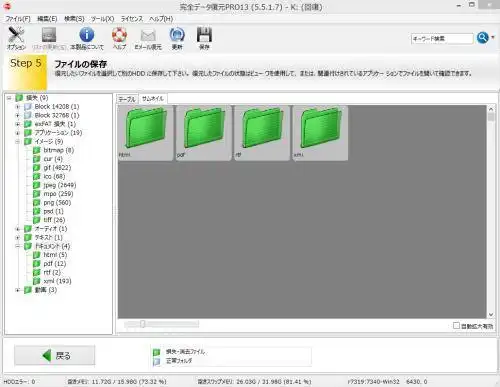
Task: Click the blue folder icon beside Block 32768
Action: click(x=28, y=115)
